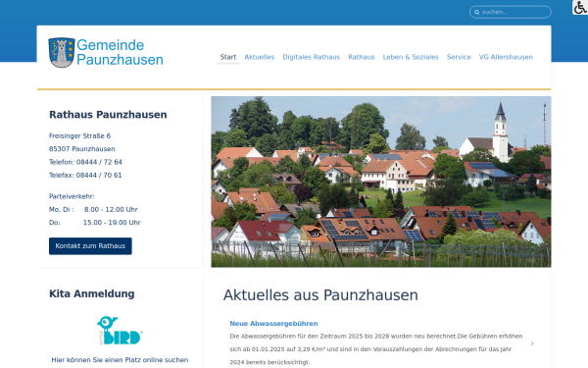Open the Neue Abwassergebühren article link
The image size is (588, 368).
(273, 323)
